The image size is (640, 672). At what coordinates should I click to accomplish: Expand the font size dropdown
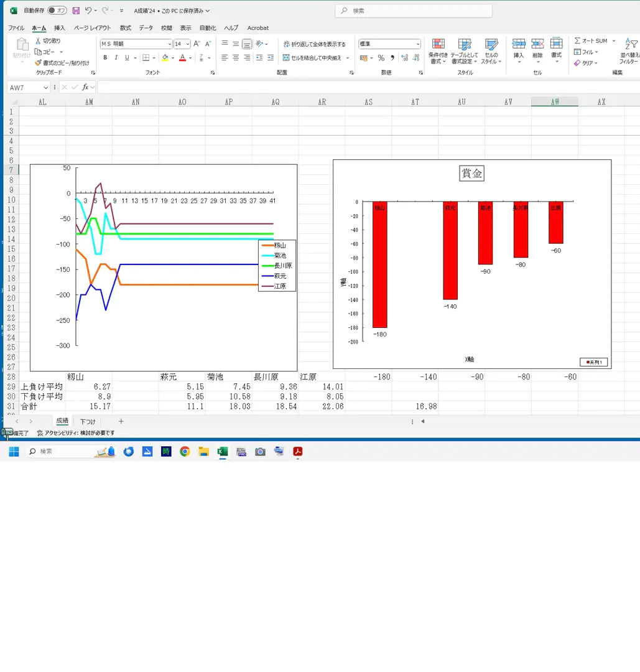point(188,44)
